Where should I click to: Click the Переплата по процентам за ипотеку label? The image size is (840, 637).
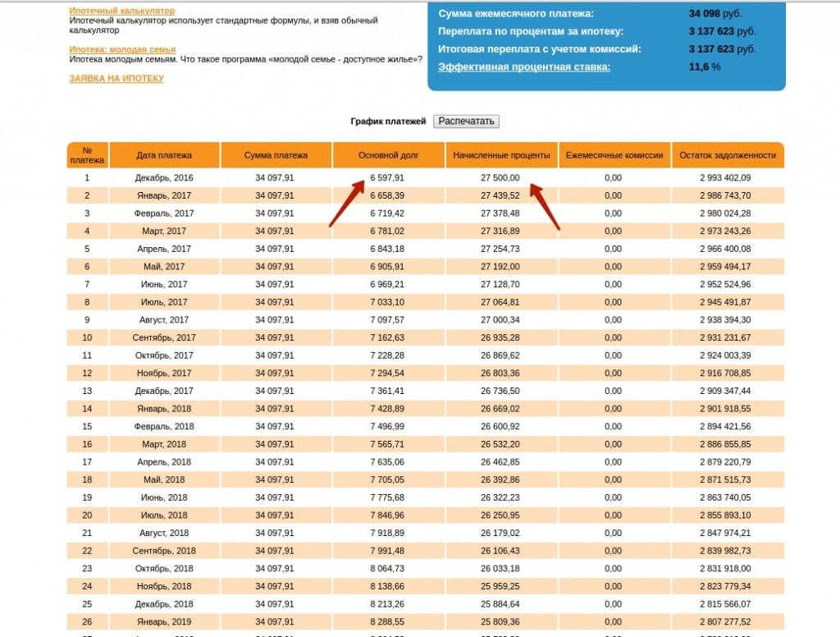531,32
